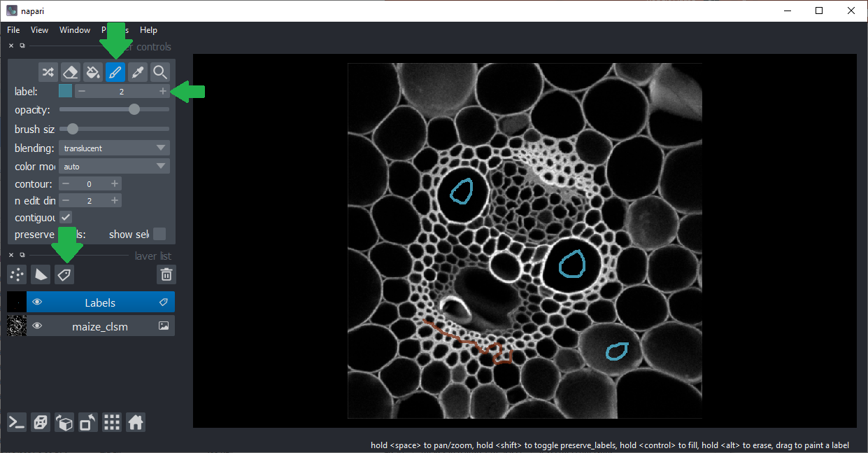
Task: Click the opacity slider handle
Action: tap(134, 109)
